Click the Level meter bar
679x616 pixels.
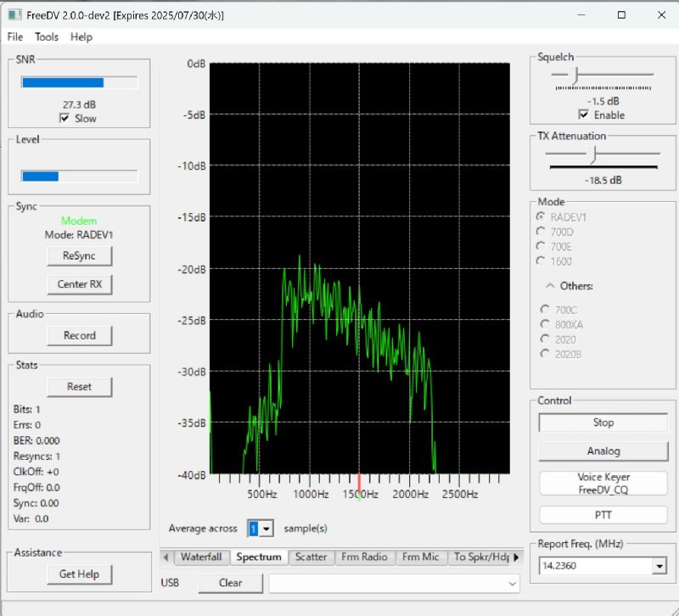tap(80, 176)
